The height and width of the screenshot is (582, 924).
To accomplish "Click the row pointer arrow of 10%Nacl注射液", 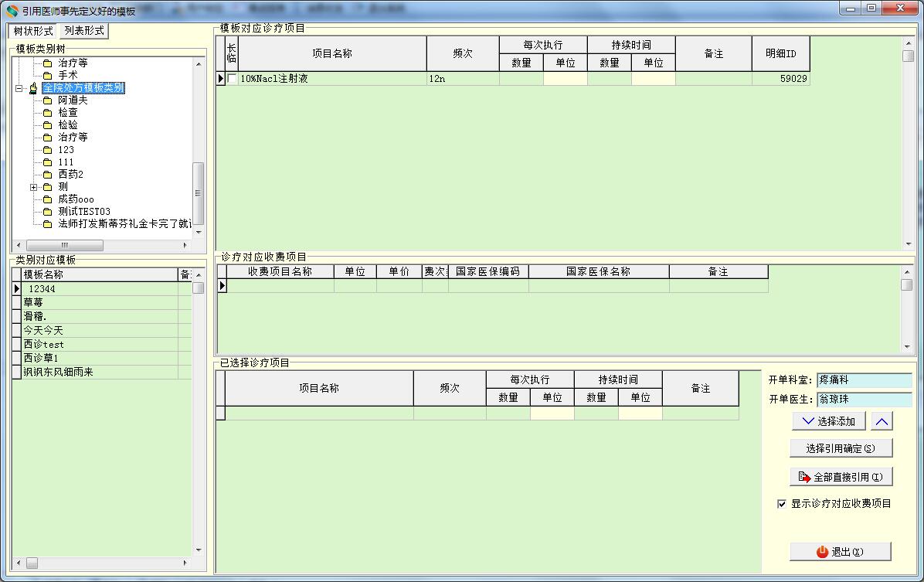I will 221,78.
